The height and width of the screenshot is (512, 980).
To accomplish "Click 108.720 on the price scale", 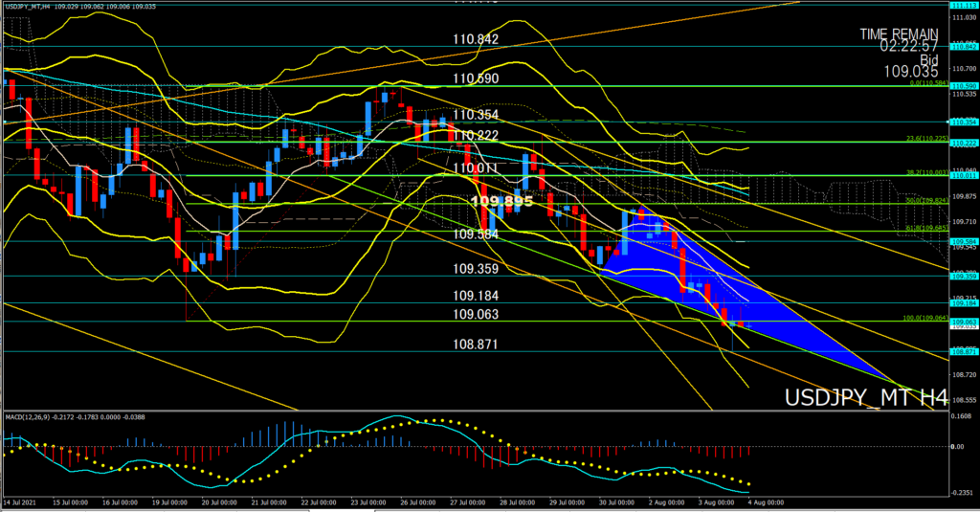I will click(964, 374).
